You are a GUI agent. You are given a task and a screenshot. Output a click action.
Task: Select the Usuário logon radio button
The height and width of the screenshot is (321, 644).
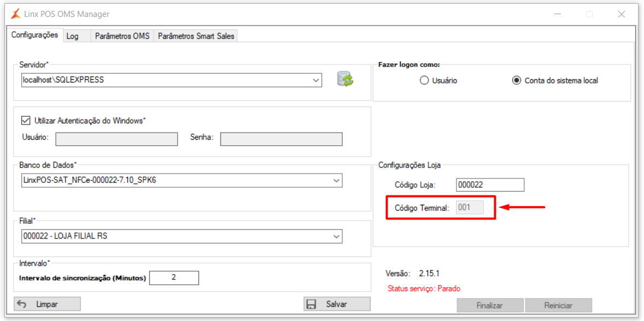click(x=424, y=81)
